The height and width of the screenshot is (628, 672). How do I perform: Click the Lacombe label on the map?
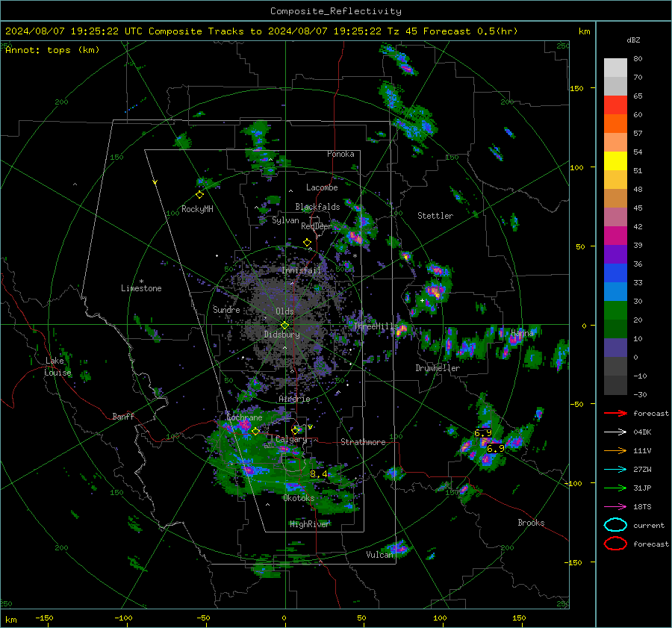[x=322, y=187]
